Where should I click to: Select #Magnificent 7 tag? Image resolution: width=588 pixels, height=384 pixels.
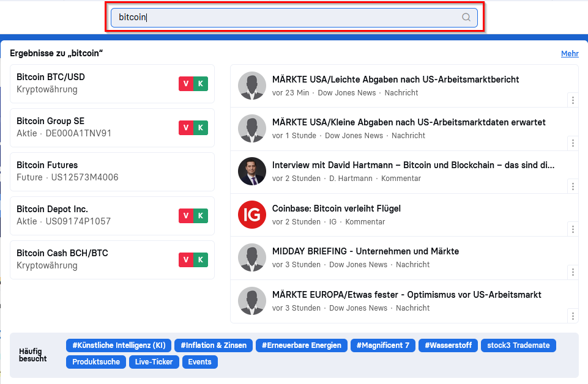click(x=383, y=345)
